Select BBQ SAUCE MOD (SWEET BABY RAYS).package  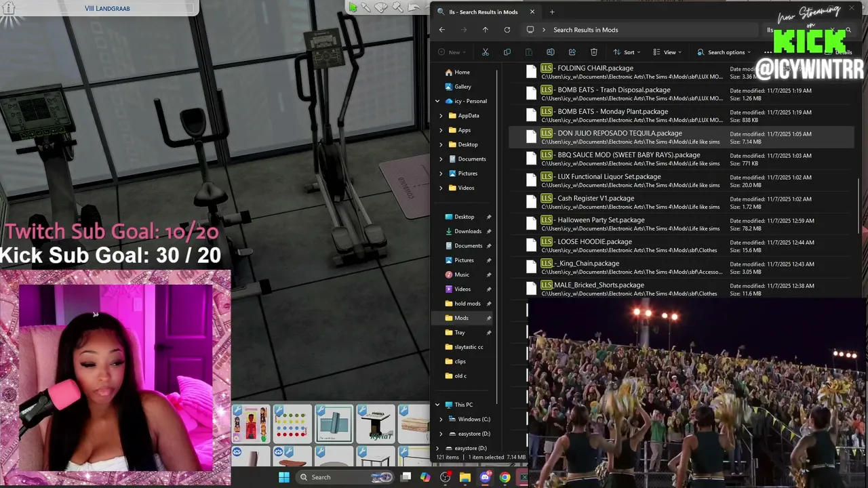point(681,159)
